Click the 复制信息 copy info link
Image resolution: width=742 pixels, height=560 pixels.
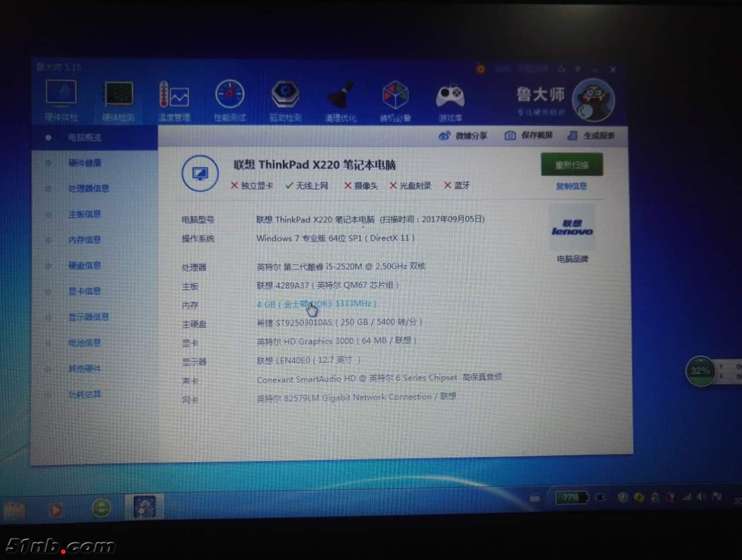tap(572, 186)
